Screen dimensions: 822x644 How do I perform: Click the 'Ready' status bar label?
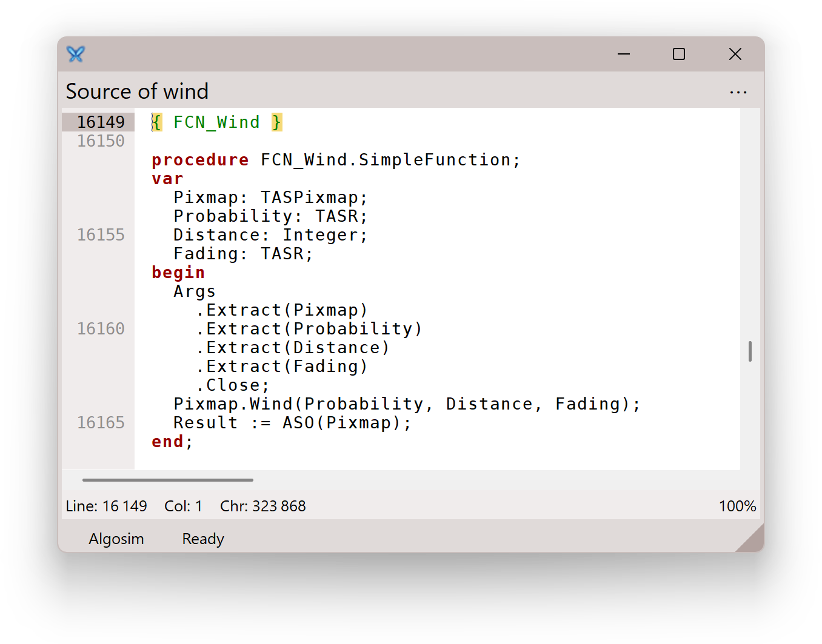(203, 539)
